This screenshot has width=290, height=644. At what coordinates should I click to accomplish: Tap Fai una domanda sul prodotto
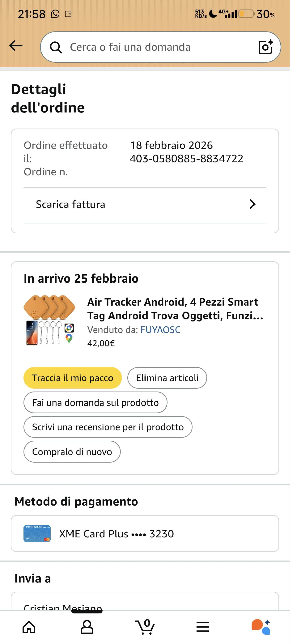(x=95, y=403)
